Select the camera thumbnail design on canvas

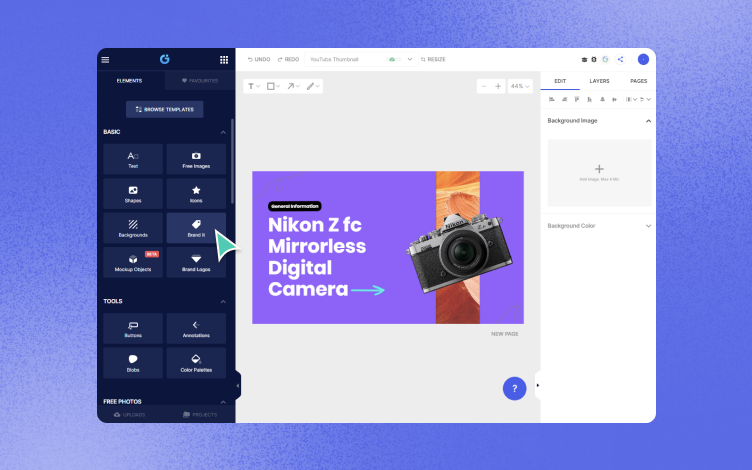tap(388, 247)
